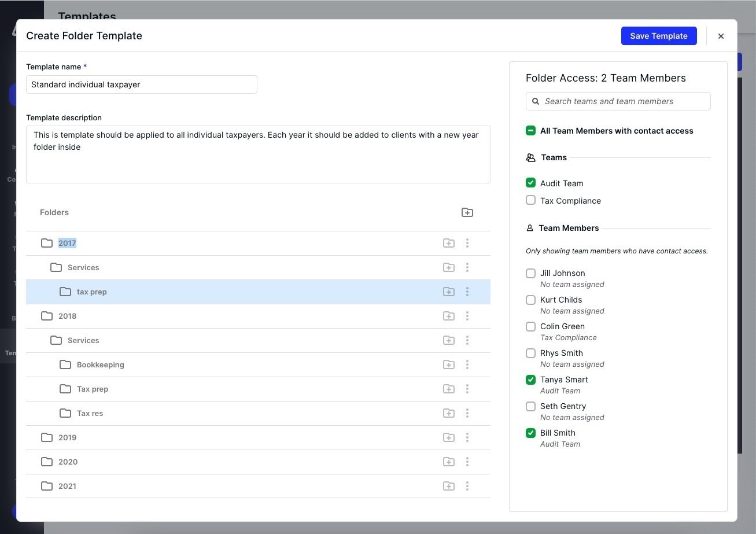The image size is (756, 534).
Task: Enable access for the Tax Compliance team
Action: click(x=530, y=200)
